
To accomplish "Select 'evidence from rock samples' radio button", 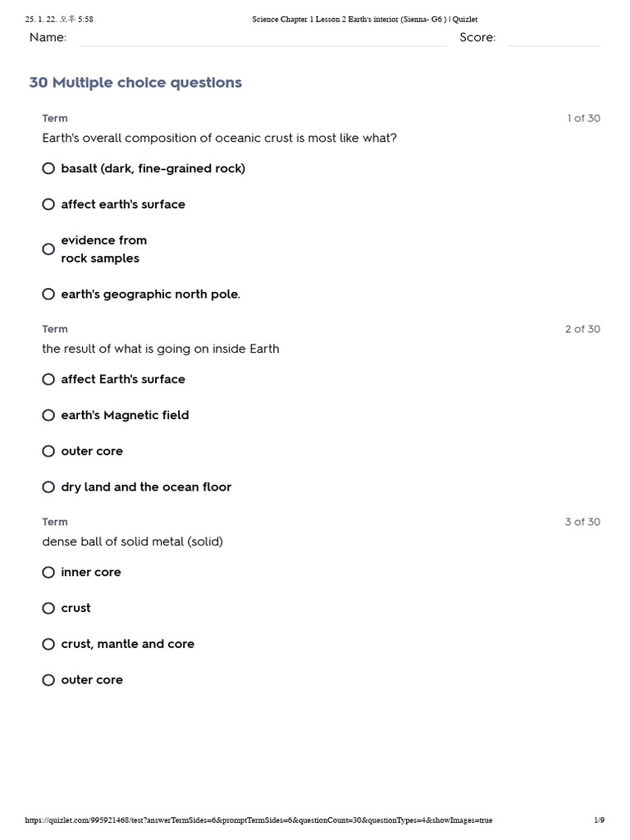I will 48,249.
